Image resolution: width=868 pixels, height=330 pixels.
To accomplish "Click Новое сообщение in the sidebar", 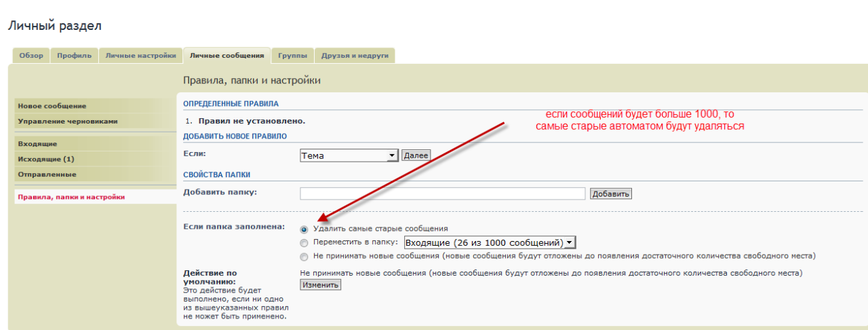I will click(52, 106).
